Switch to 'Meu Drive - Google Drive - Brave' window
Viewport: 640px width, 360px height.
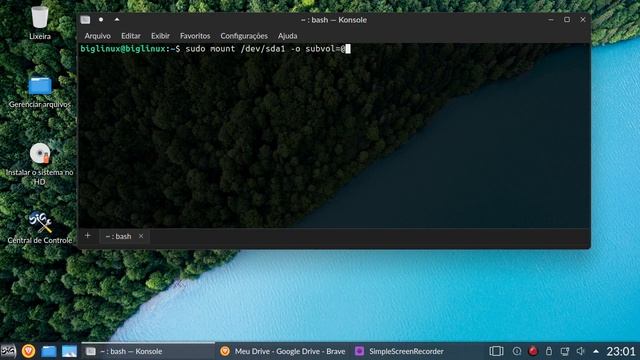pyautogui.click(x=282, y=351)
